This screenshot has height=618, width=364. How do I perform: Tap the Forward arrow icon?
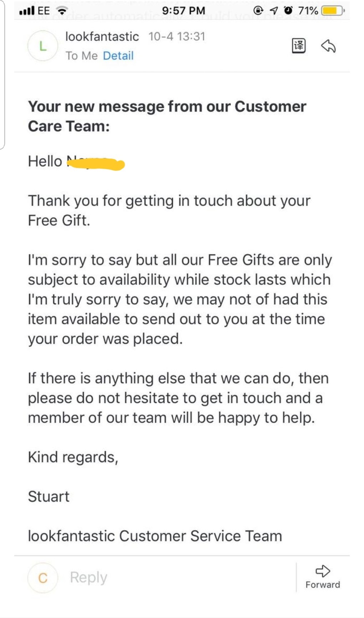coord(323,571)
